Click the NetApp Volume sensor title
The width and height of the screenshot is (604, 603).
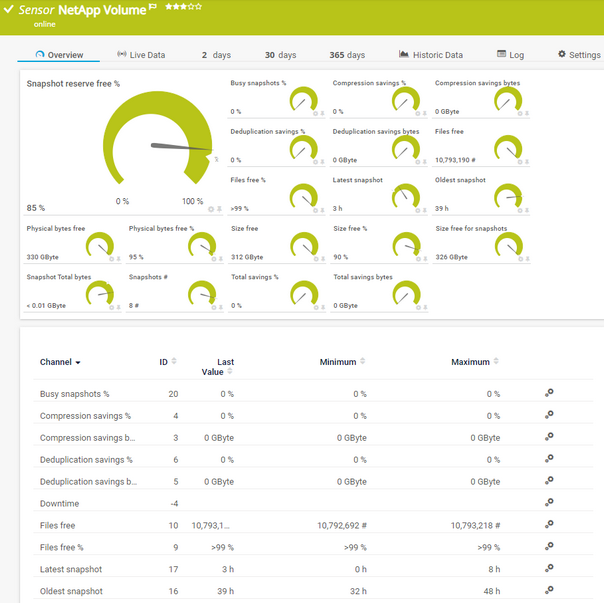pos(102,10)
